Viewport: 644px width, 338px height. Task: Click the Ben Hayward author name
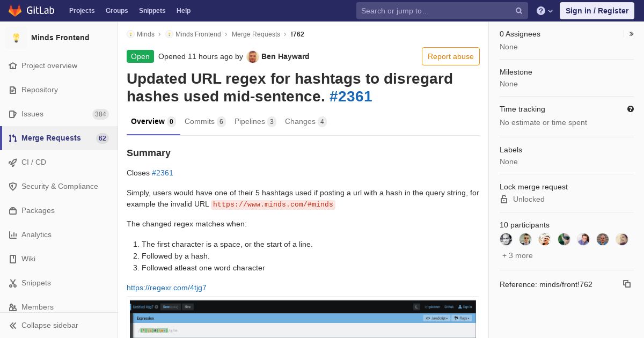point(286,56)
